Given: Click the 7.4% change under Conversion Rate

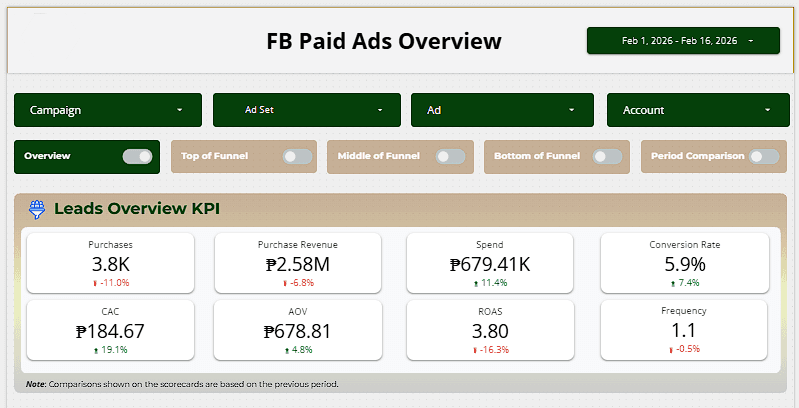Looking at the screenshot, I should point(689,283).
